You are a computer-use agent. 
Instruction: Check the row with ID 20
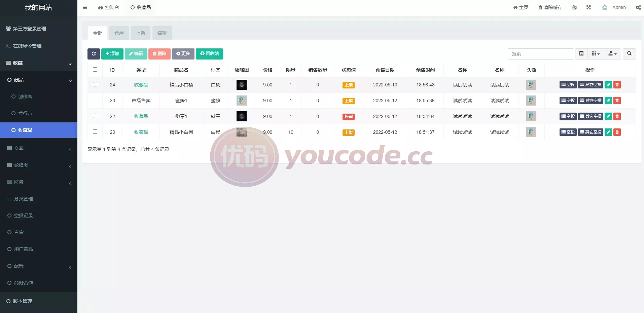(95, 132)
